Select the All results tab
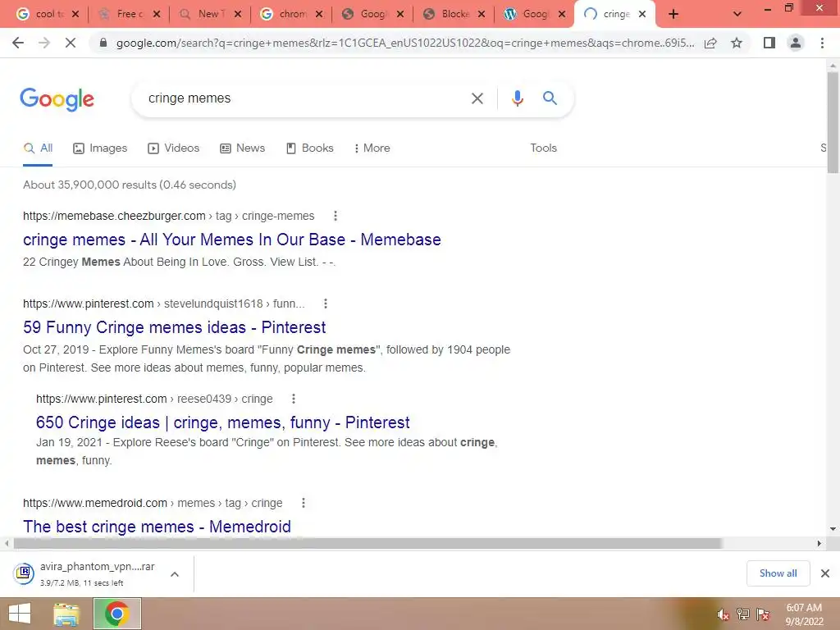840x630 pixels. (38, 148)
